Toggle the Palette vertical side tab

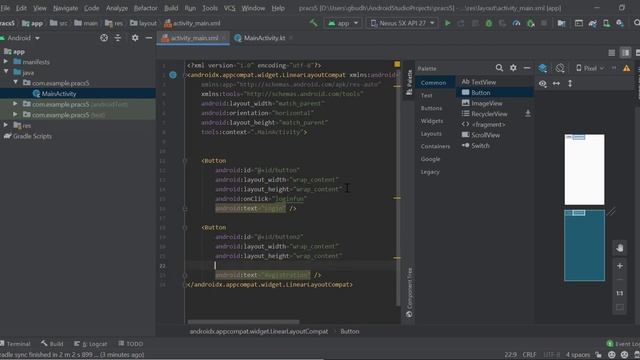pos(409,82)
